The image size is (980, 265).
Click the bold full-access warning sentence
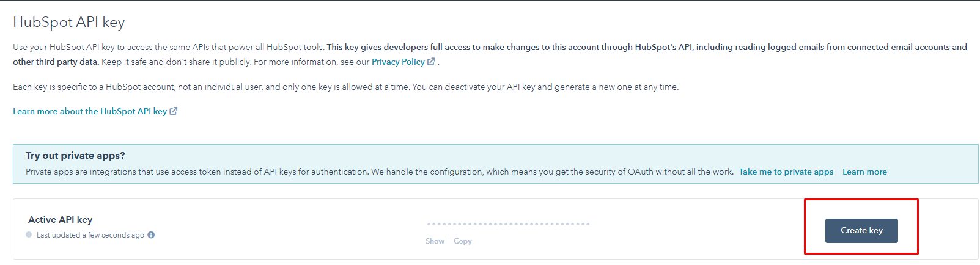pos(490,54)
